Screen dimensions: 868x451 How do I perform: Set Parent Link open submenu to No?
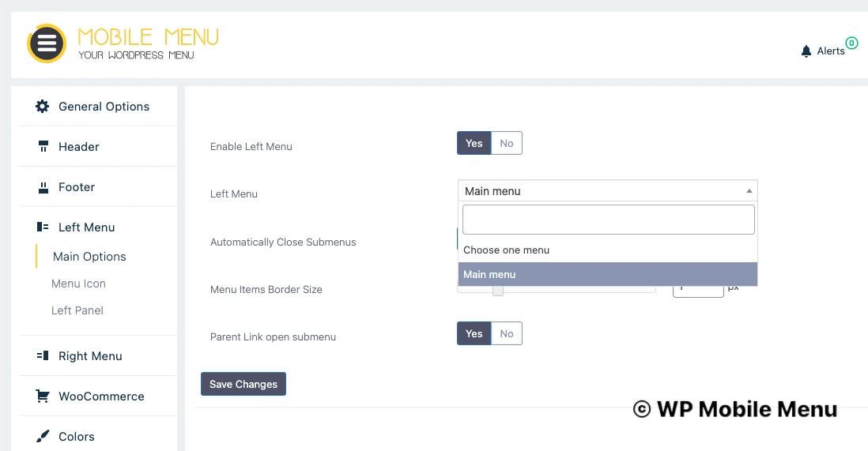click(507, 333)
